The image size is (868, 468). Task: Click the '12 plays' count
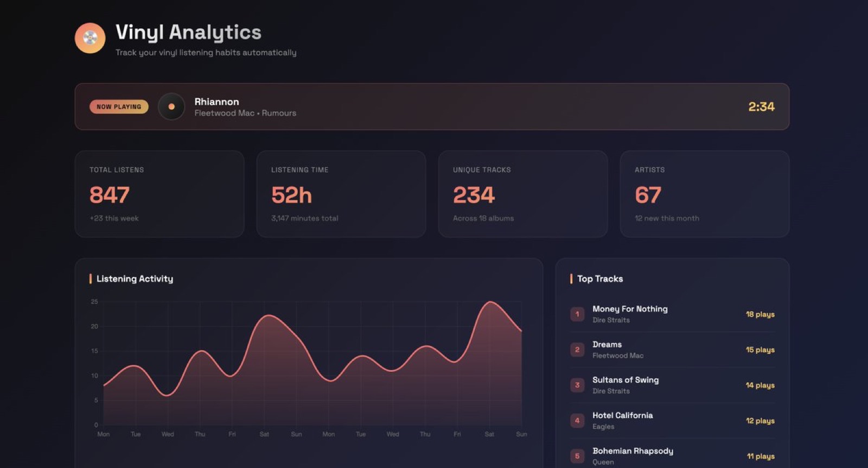[x=760, y=421]
